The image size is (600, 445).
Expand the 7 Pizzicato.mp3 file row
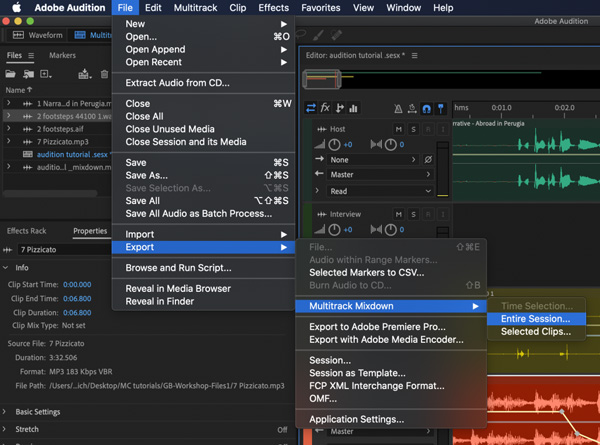coord(8,141)
